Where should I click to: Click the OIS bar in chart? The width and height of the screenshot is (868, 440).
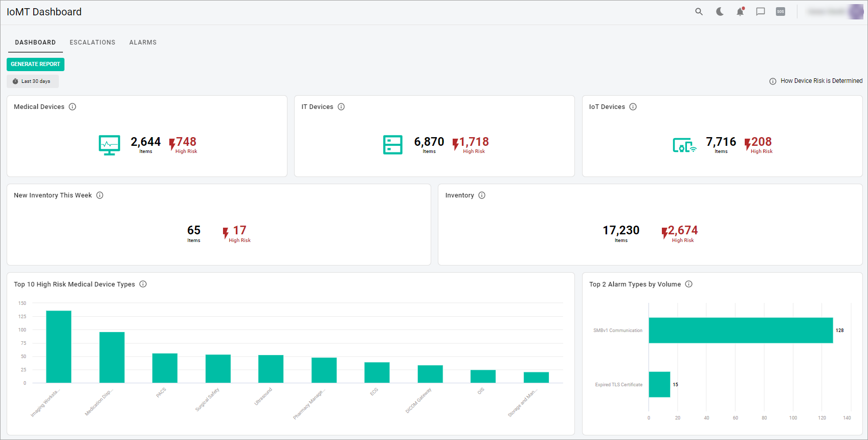tap(483, 376)
